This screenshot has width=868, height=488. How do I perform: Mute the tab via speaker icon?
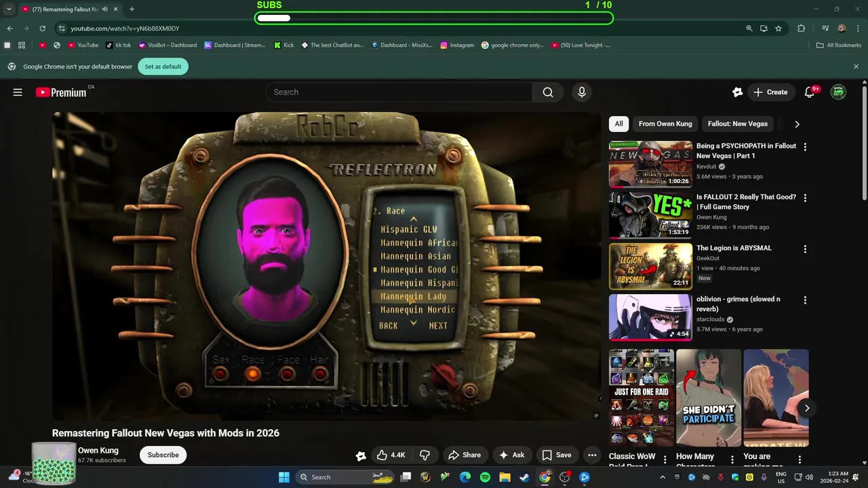(x=104, y=9)
